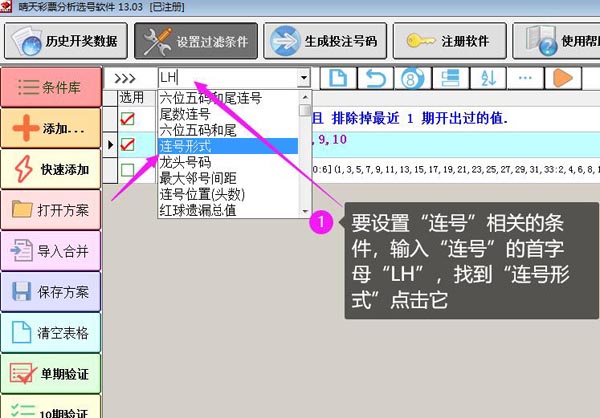The width and height of the screenshot is (600, 418).
Task: Click the blue number 8 ball icon
Action: (411, 78)
